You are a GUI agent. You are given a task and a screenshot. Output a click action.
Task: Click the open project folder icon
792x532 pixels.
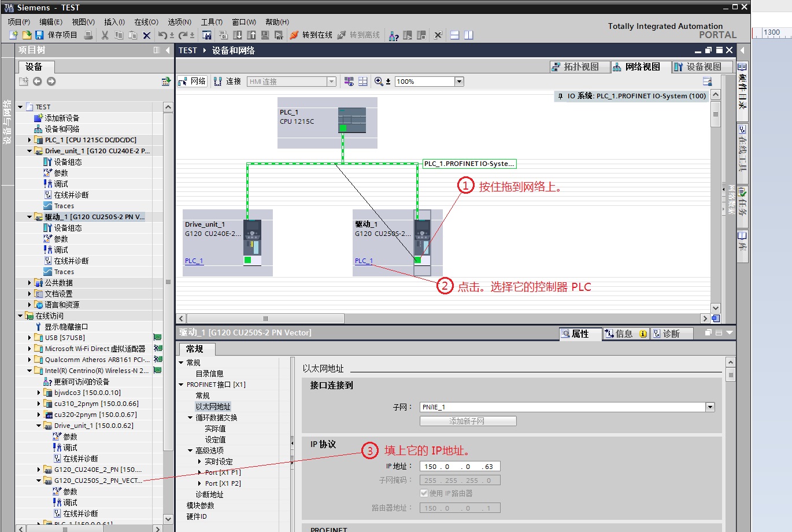coord(27,35)
